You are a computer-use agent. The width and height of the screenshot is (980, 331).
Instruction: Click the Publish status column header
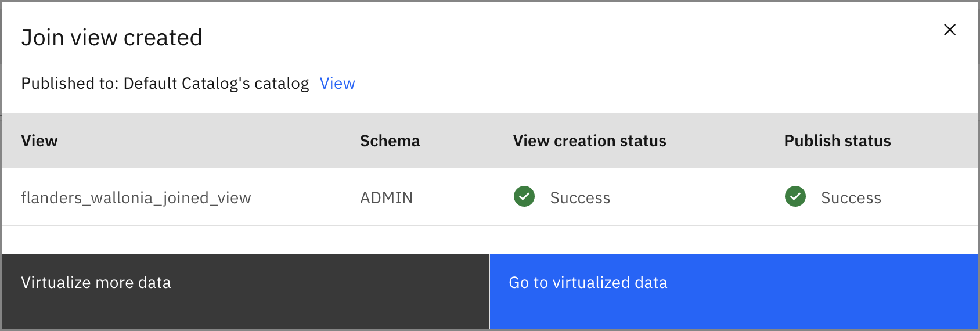pos(838,141)
